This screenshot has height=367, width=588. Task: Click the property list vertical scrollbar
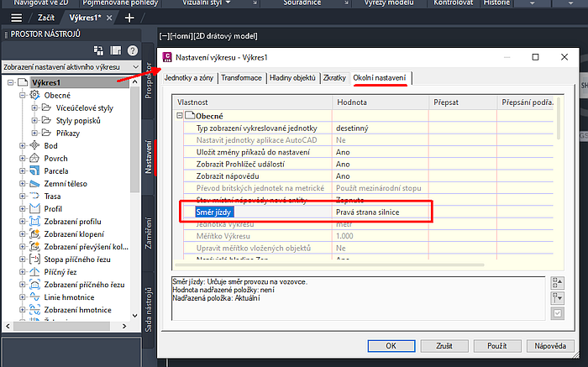[x=557, y=168]
